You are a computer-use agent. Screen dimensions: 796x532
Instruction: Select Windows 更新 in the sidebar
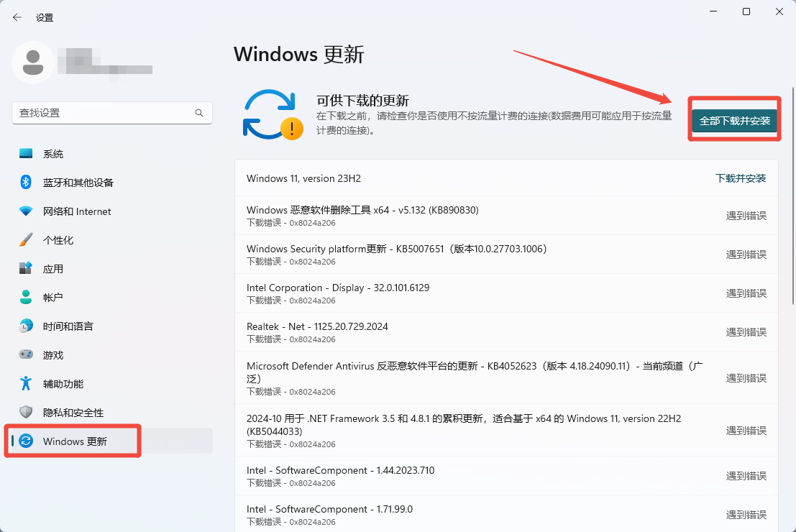click(x=112, y=441)
